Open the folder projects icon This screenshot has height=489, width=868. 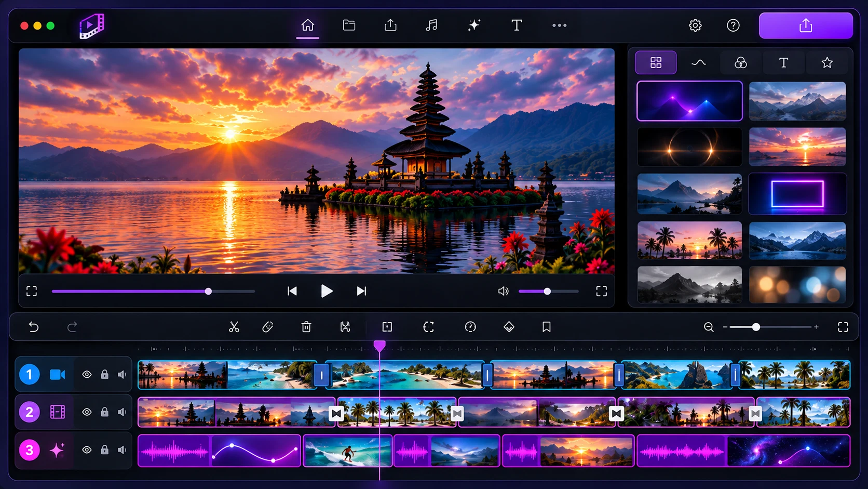(349, 25)
